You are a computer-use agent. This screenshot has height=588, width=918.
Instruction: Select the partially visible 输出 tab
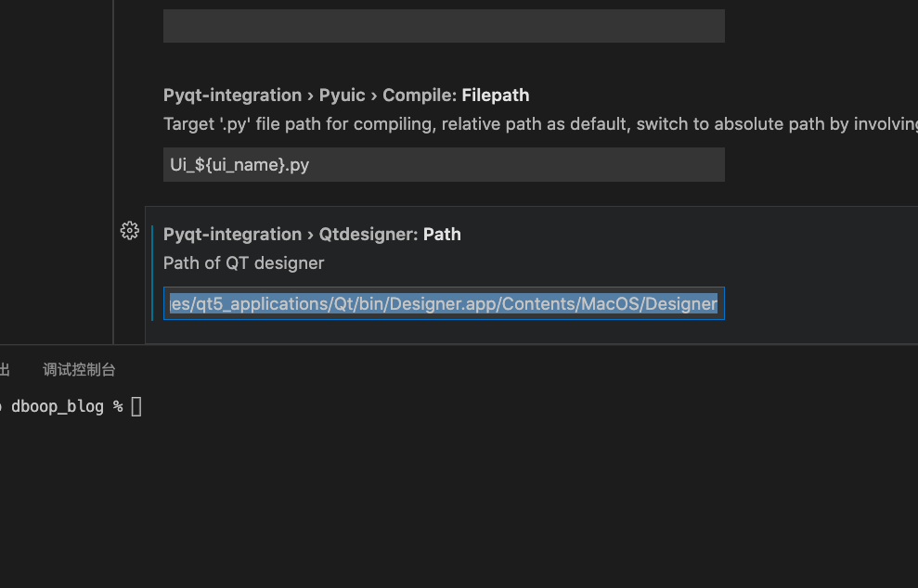[4, 369]
